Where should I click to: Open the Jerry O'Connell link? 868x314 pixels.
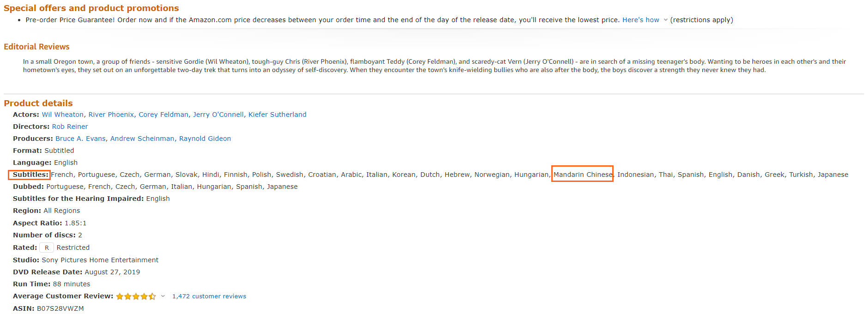coord(218,115)
